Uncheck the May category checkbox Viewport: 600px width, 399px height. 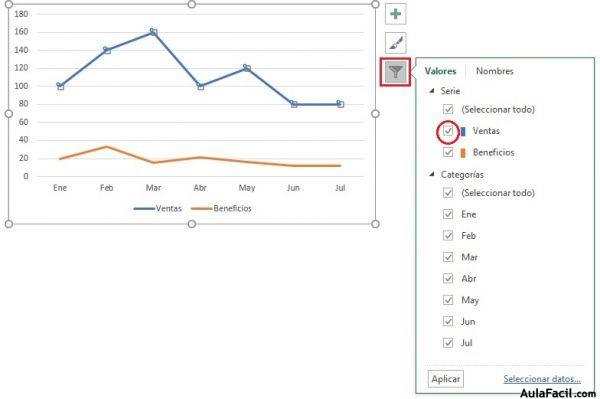coord(448,300)
